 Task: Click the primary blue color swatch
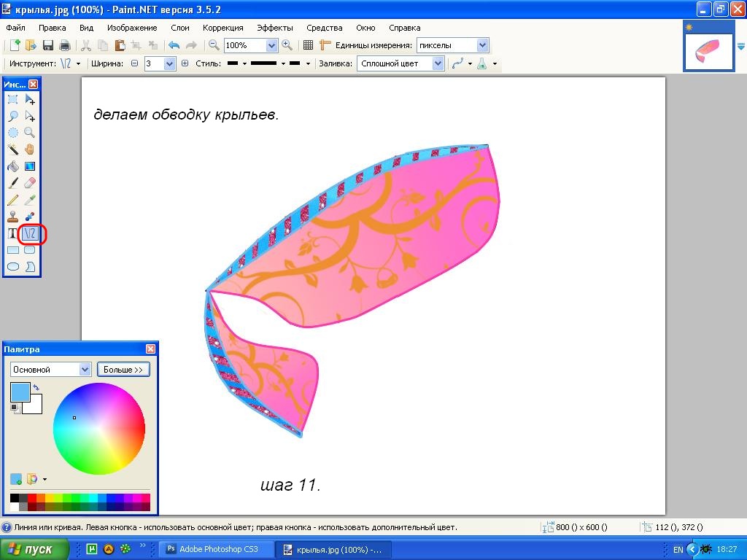[x=20, y=392]
